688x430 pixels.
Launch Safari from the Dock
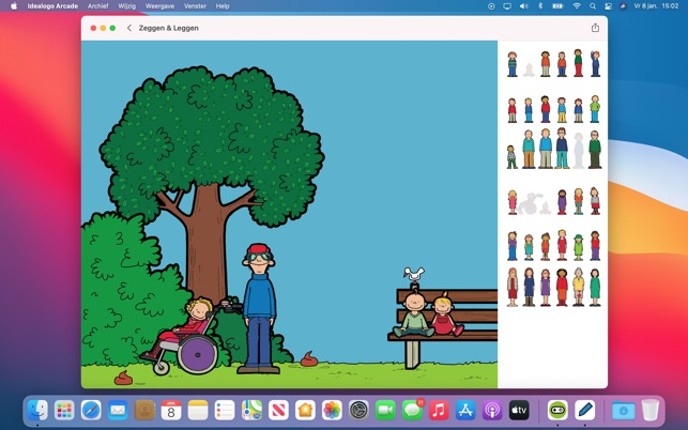pos(91,410)
